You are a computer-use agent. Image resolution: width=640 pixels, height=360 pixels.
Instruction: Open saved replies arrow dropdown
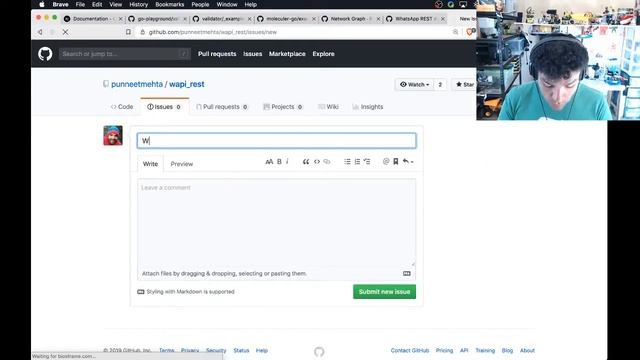(x=408, y=162)
